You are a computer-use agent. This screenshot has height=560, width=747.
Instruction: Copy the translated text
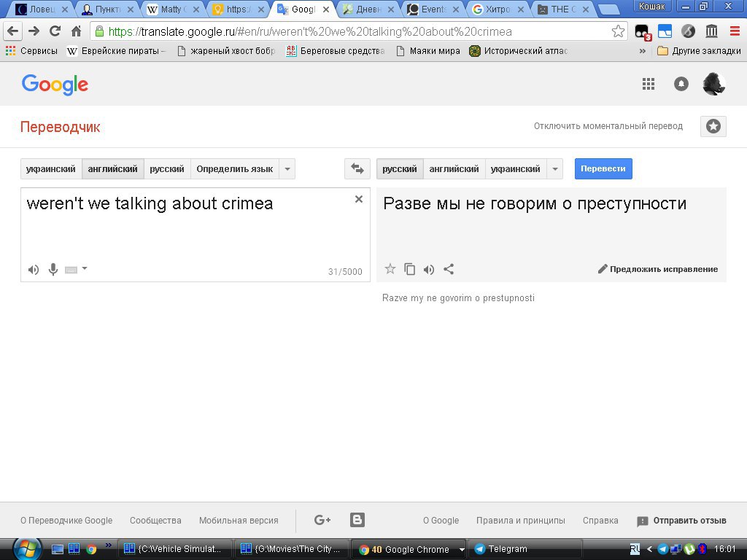[410, 269]
